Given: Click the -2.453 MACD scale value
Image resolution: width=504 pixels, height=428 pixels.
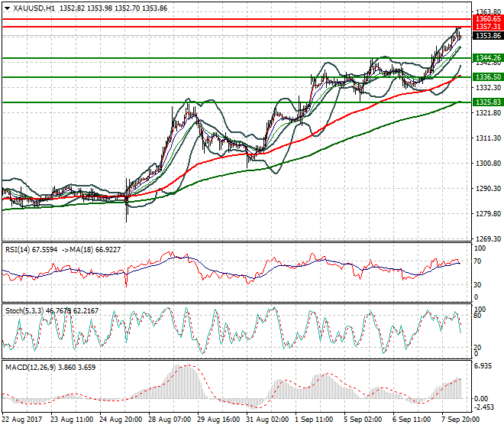Looking at the screenshot, I should tap(483, 407).
